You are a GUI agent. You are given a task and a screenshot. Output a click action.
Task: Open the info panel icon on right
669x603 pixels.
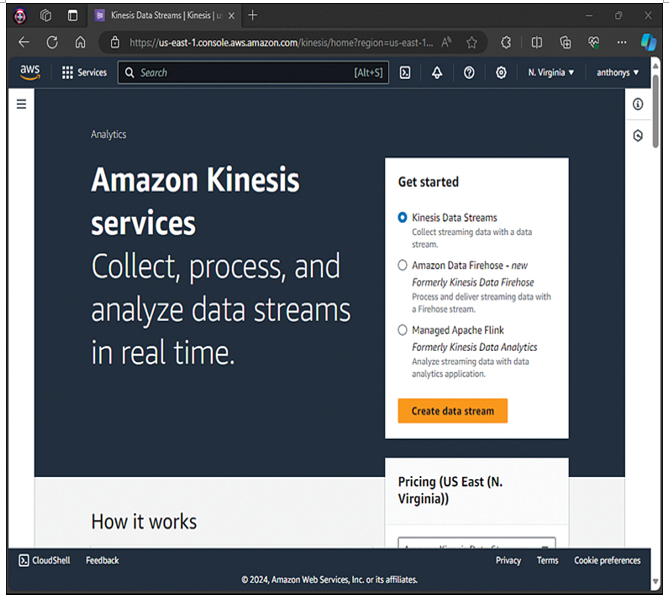(637, 104)
